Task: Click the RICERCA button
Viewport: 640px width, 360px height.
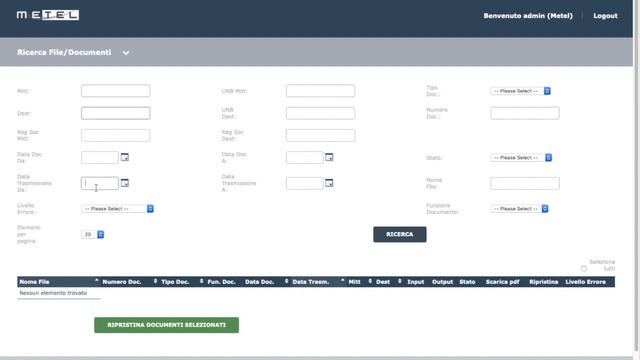Action: pos(400,234)
